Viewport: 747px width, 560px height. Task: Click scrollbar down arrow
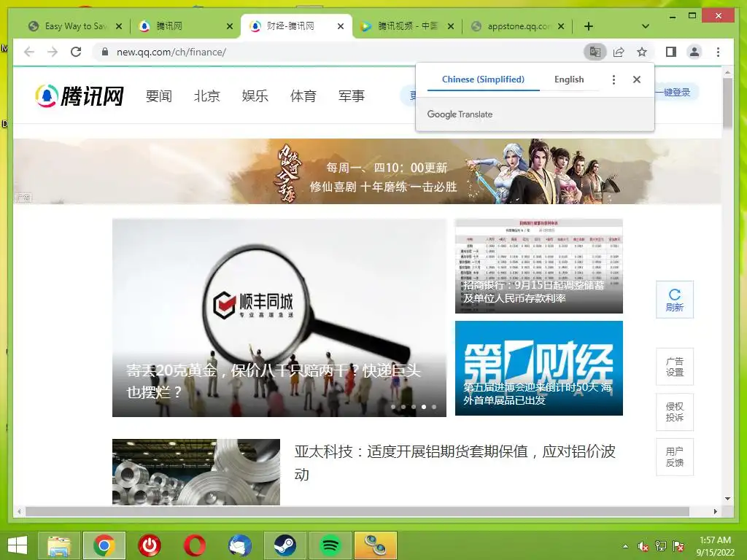click(x=727, y=499)
